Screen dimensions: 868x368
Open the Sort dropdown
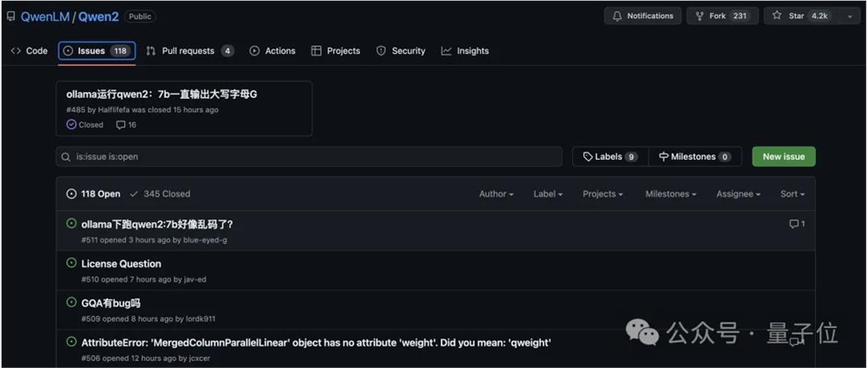[792, 194]
